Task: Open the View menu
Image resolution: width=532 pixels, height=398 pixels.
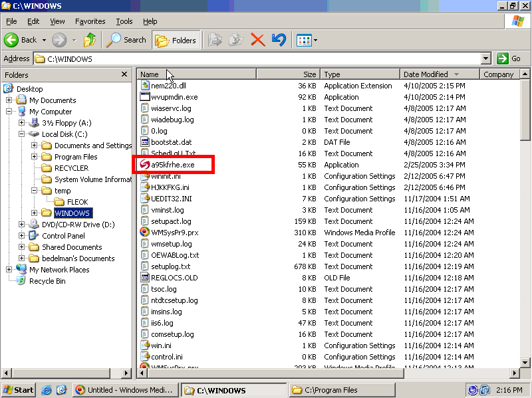Action: 57,21
